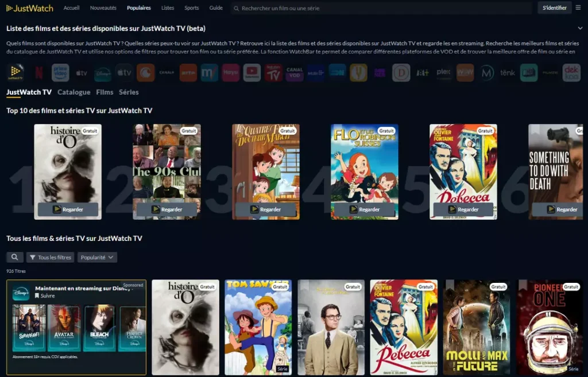Open the Popularité sort dropdown
The image size is (588, 377).
pyautogui.click(x=97, y=257)
